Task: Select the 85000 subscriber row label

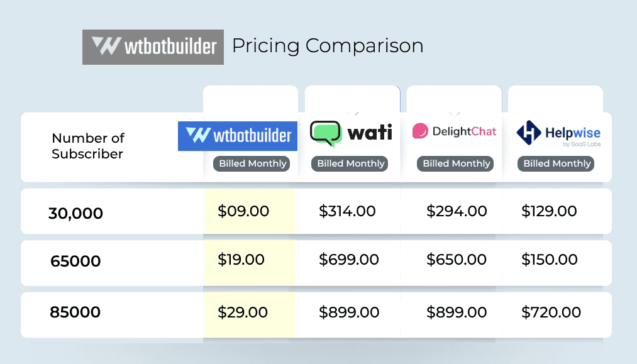Action: [75, 312]
